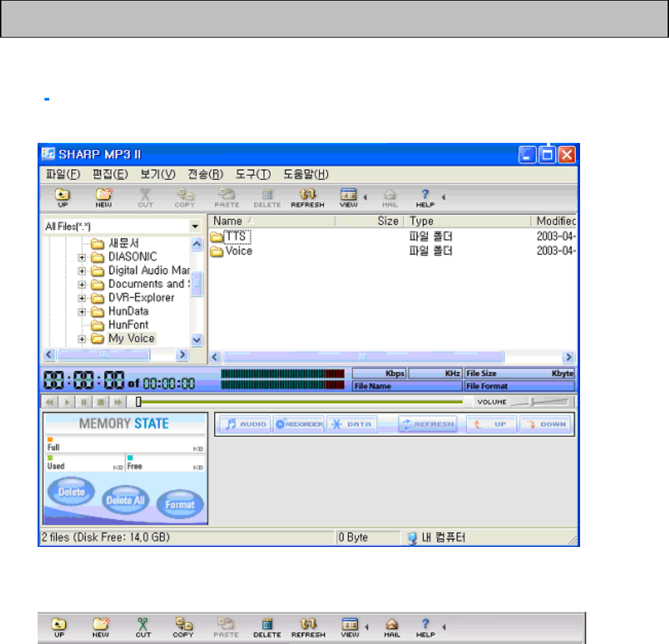Viewport: 669px width, 644px height.
Task: Click the pause playback button
Action: tap(83, 402)
